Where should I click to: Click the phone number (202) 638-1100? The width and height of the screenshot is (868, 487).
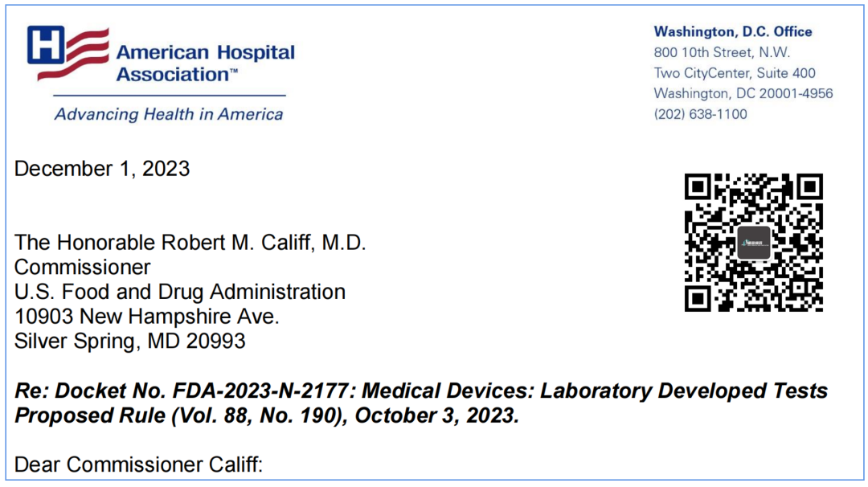click(x=700, y=114)
